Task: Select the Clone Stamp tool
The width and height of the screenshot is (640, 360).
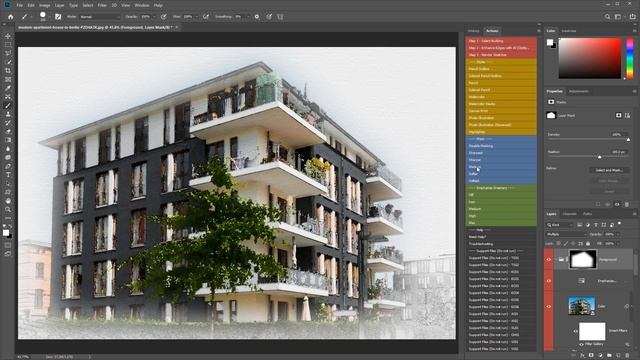Action: pyautogui.click(x=8, y=114)
